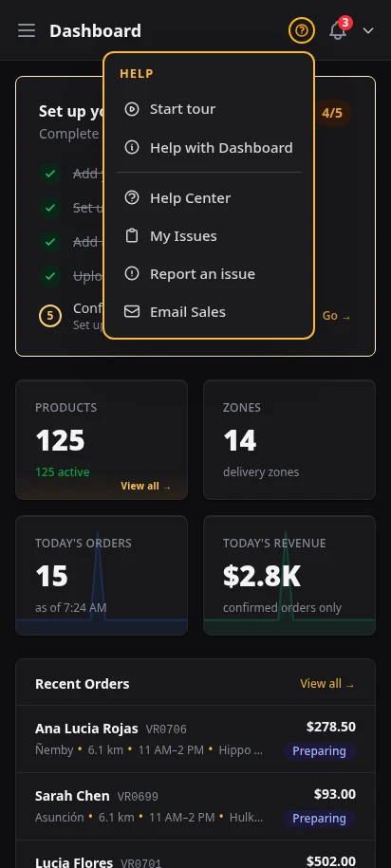Click order ID VR0699

point(138,797)
